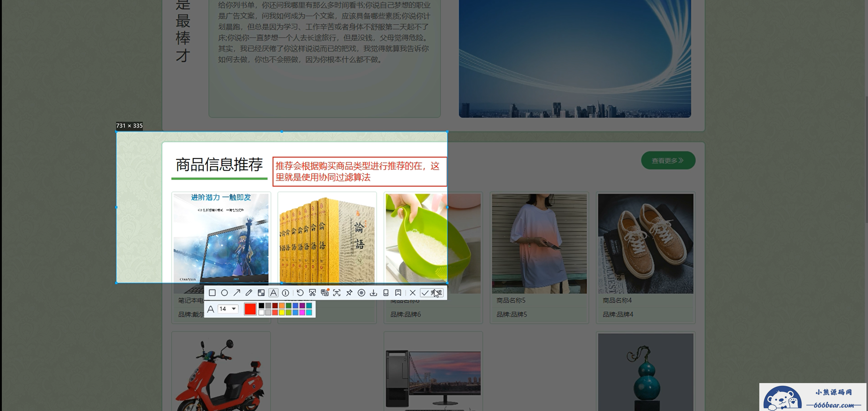Open the red electric scooter image
The width and height of the screenshot is (868, 411).
[x=221, y=372]
